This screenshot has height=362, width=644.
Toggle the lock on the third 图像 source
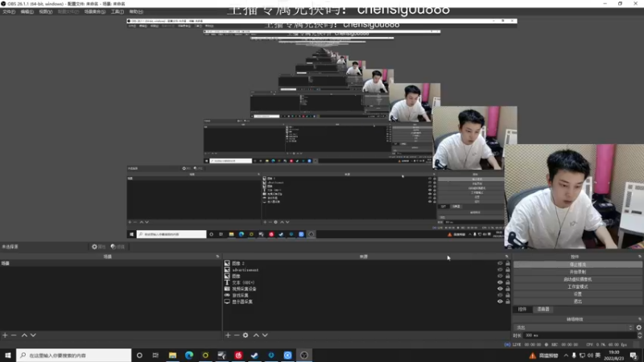(x=508, y=276)
